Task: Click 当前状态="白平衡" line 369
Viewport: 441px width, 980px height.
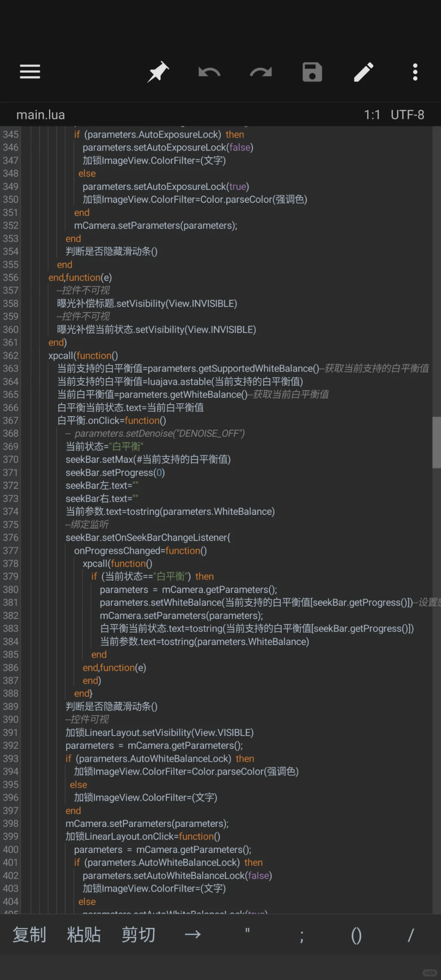Action: tap(105, 446)
